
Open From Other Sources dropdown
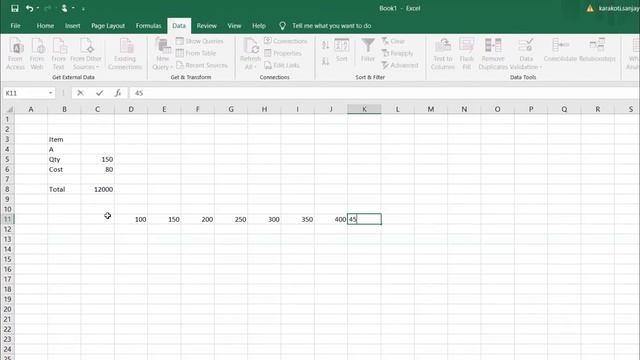point(86,53)
